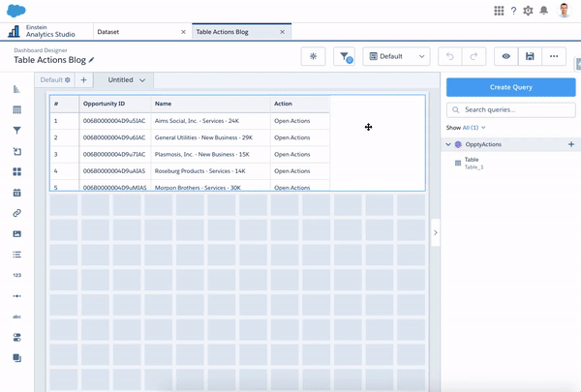The width and height of the screenshot is (581, 392).
Task: Collapse the right query panel arrow
Action: point(436,232)
